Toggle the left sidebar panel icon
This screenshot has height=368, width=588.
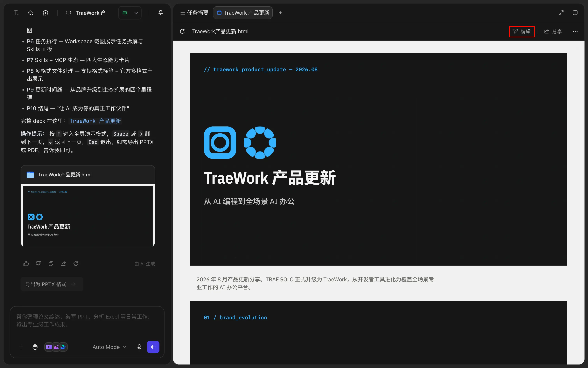16,13
